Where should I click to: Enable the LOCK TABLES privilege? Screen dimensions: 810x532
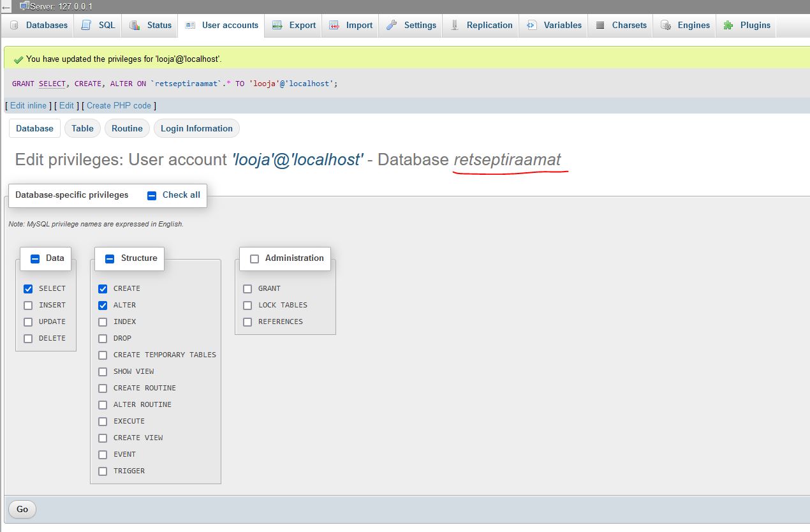pos(247,306)
